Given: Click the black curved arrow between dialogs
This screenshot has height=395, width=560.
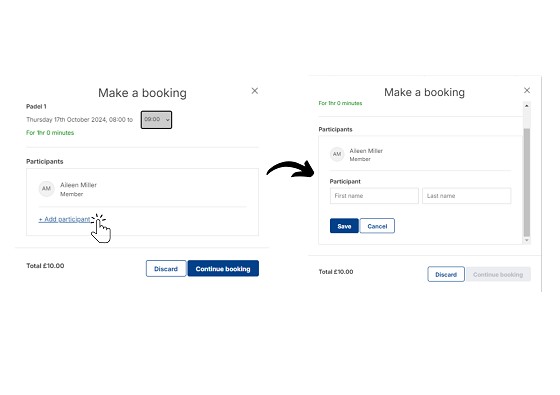Looking at the screenshot, I should (290, 169).
